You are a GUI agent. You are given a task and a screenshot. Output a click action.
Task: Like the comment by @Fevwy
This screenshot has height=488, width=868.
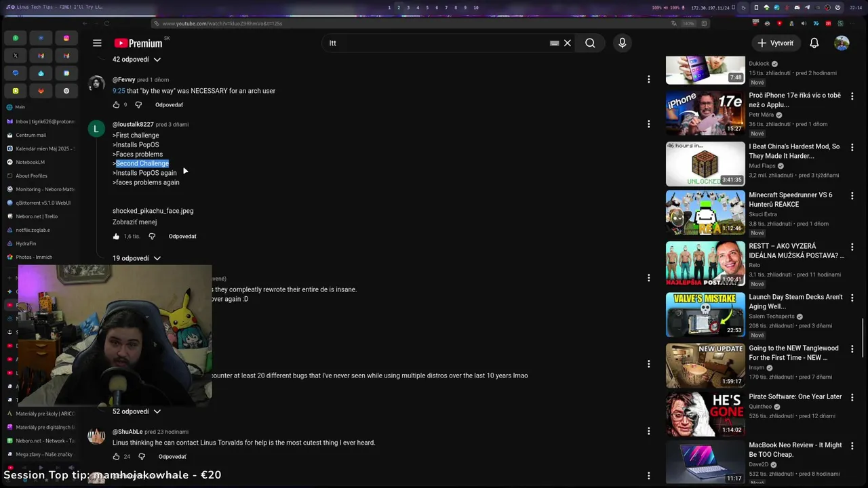click(x=116, y=105)
